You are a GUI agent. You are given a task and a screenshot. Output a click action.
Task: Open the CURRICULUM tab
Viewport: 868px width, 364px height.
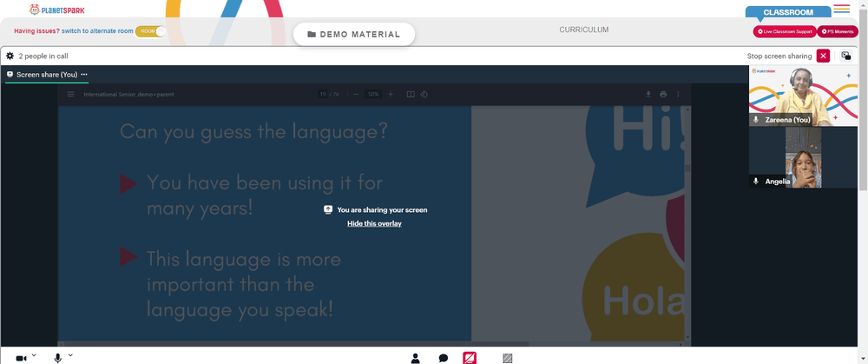[583, 30]
